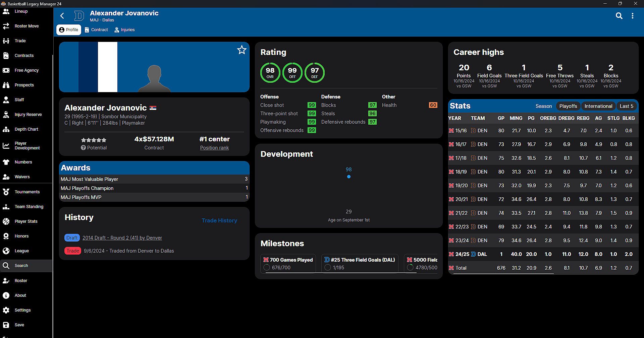
Task: Open the search magnifier in top bar
Action: tap(619, 16)
